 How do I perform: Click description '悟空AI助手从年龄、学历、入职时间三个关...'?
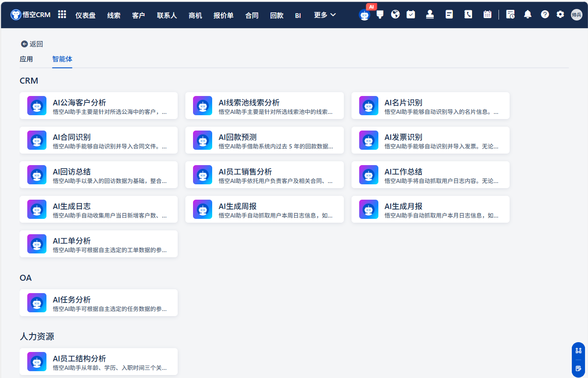coord(110,368)
